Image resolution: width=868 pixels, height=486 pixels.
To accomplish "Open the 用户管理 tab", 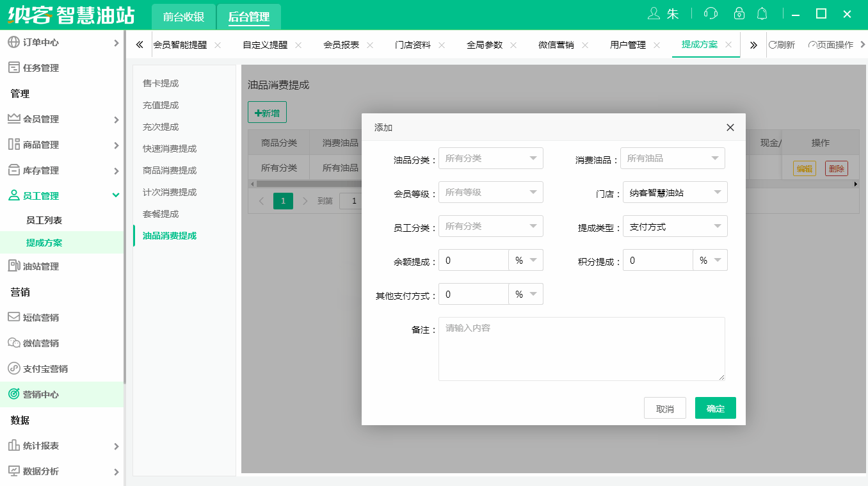I will click(x=628, y=45).
